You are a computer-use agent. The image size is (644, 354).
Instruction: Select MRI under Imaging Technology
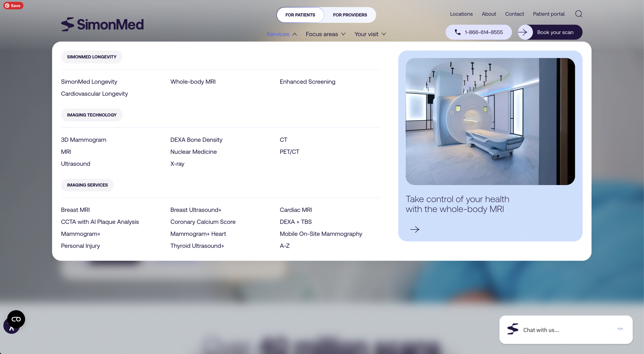tap(66, 152)
